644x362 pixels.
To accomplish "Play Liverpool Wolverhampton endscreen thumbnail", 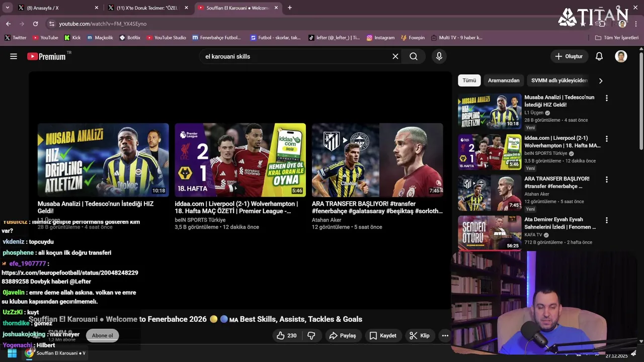I will (240, 160).
